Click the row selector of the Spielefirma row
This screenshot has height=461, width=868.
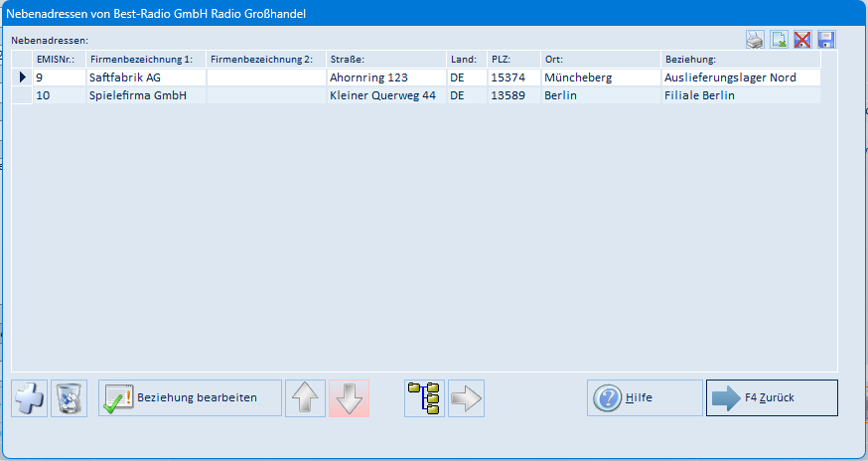point(22,95)
